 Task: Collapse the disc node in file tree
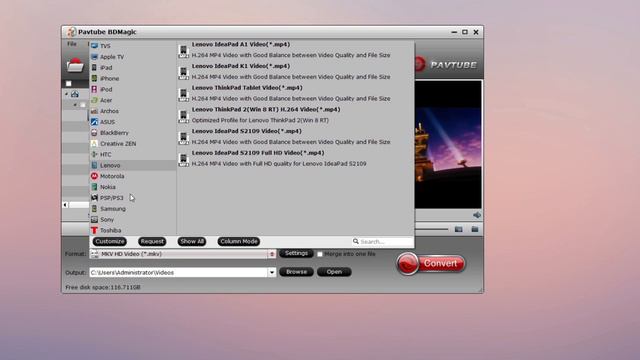coord(67,94)
